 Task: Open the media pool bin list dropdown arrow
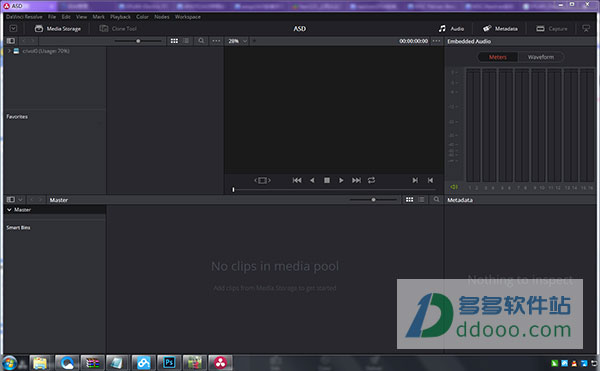point(20,200)
